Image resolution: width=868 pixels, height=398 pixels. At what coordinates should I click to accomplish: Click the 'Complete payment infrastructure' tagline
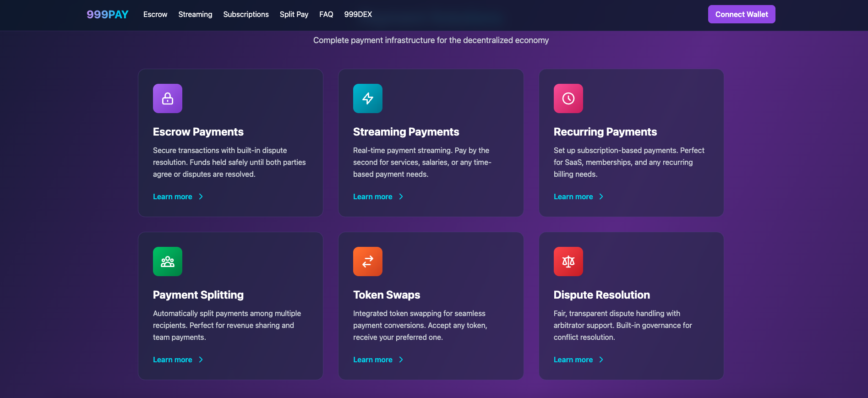point(431,40)
